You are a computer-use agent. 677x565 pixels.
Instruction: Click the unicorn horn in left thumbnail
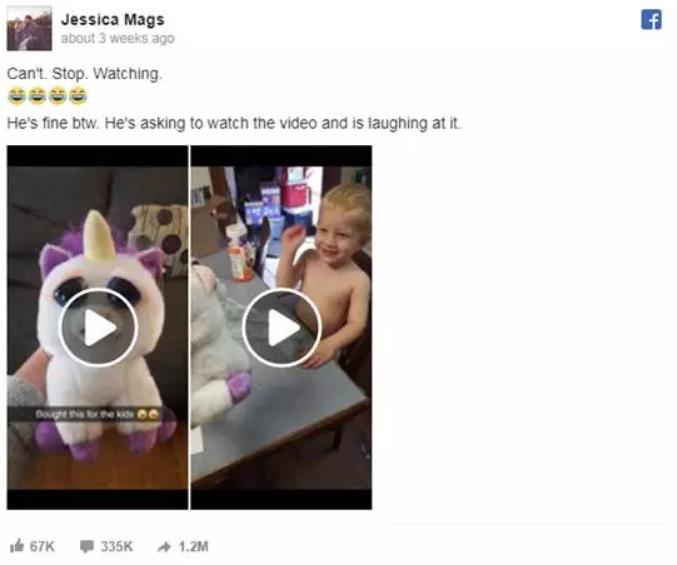[x=100, y=236]
